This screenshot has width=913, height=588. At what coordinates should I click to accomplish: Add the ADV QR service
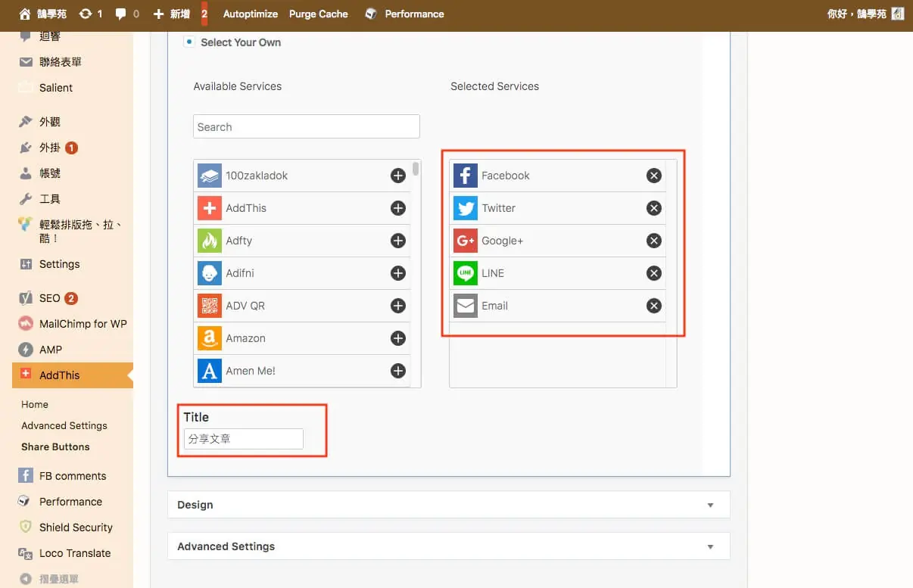(x=398, y=306)
